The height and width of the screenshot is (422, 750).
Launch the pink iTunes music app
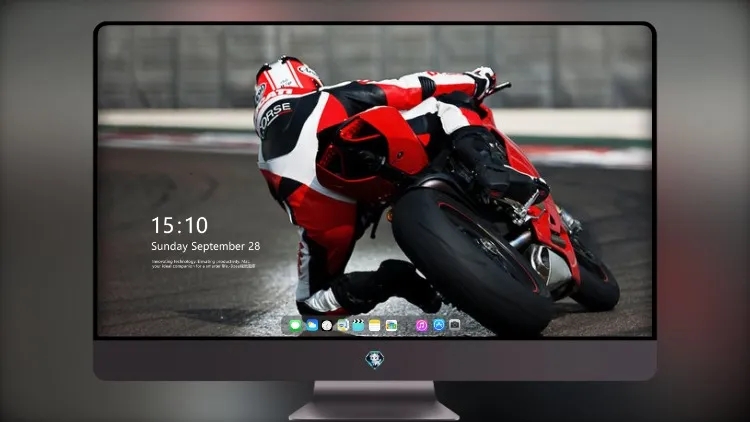click(x=421, y=326)
